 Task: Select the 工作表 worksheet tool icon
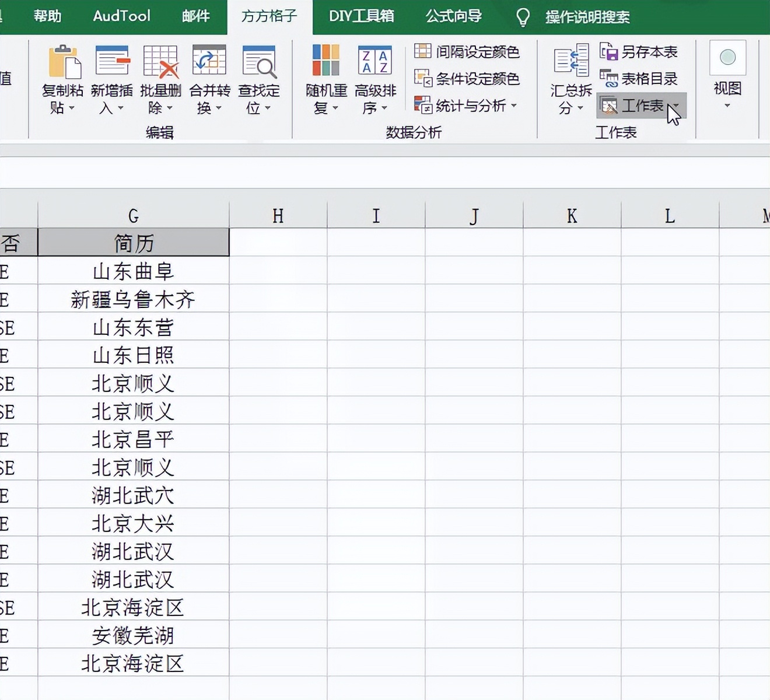[x=609, y=106]
